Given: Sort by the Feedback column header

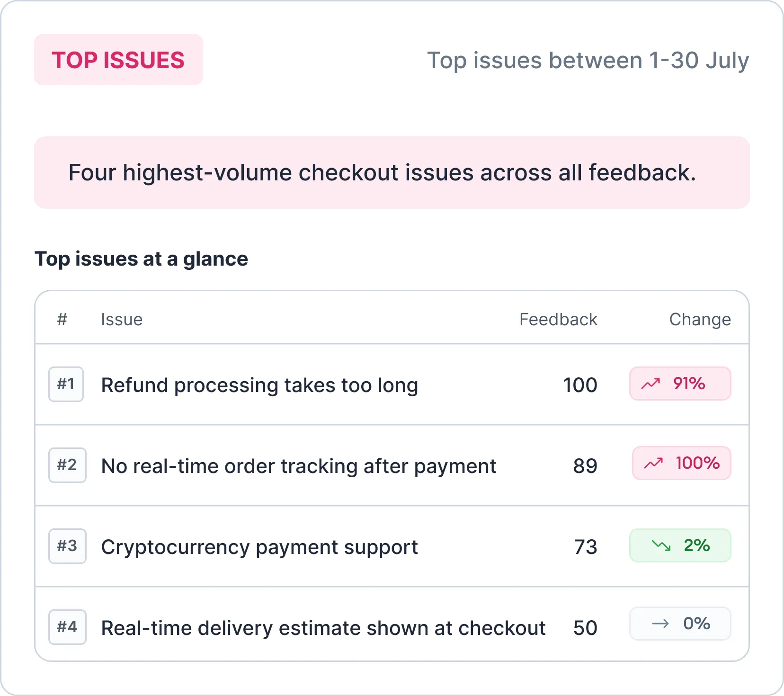Looking at the screenshot, I should point(558,320).
